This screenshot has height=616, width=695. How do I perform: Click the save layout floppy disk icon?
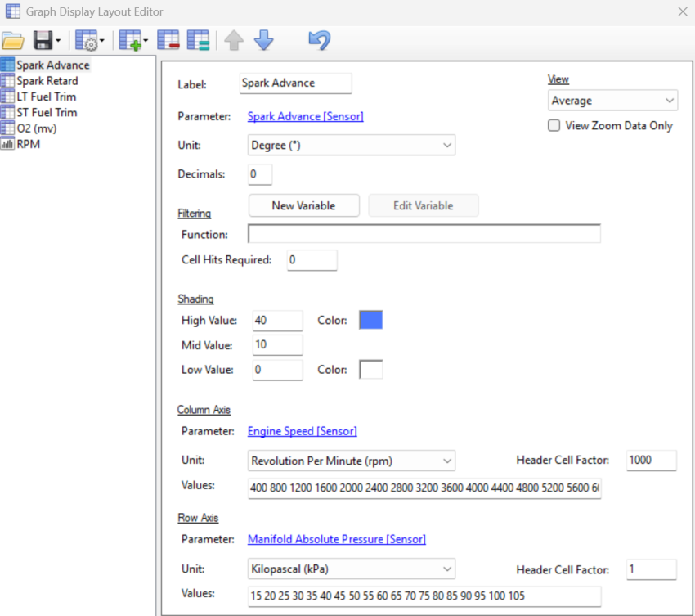point(43,40)
